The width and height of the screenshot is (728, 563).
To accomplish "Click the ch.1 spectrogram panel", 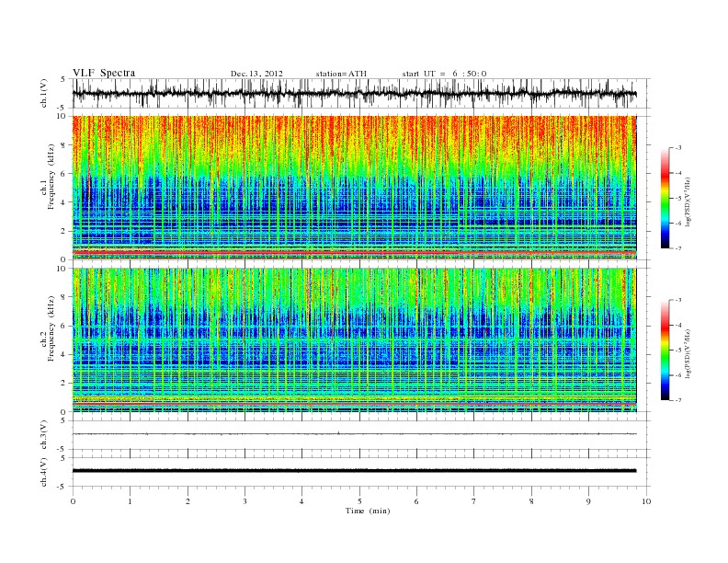I will [355, 188].
